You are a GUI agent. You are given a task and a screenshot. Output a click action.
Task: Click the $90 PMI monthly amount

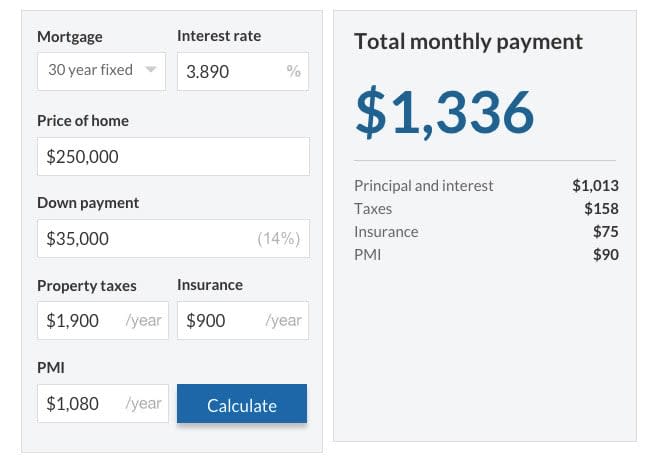604,255
